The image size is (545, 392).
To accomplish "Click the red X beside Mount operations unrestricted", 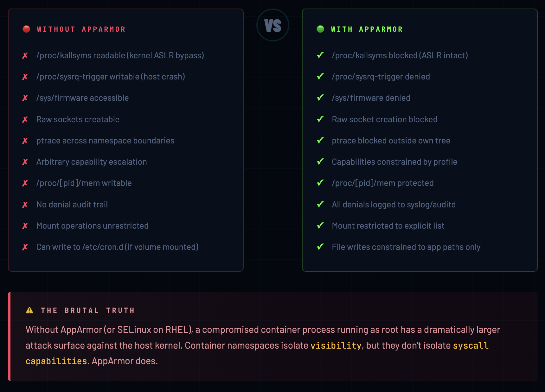I will [x=25, y=226].
